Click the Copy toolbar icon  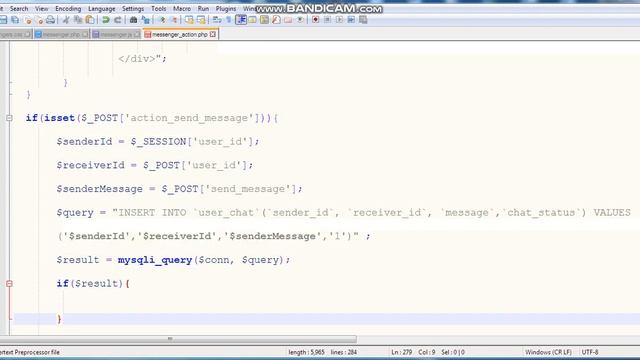[78, 20]
